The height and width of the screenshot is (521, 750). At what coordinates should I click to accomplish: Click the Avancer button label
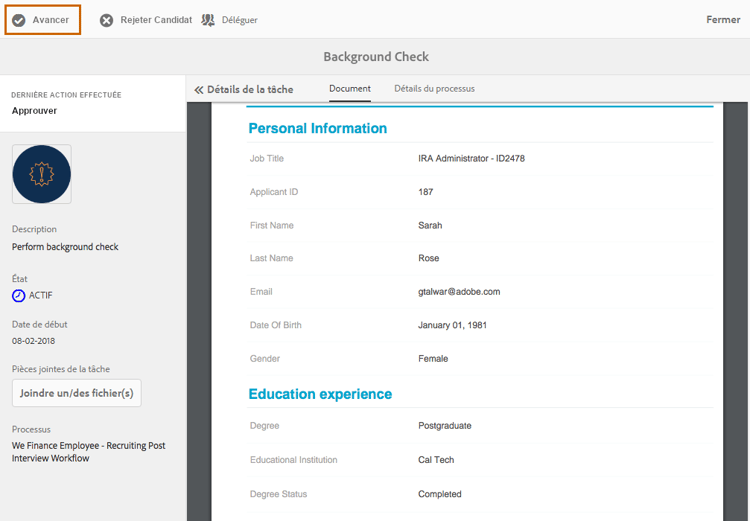pyautogui.click(x=51, y=20)
